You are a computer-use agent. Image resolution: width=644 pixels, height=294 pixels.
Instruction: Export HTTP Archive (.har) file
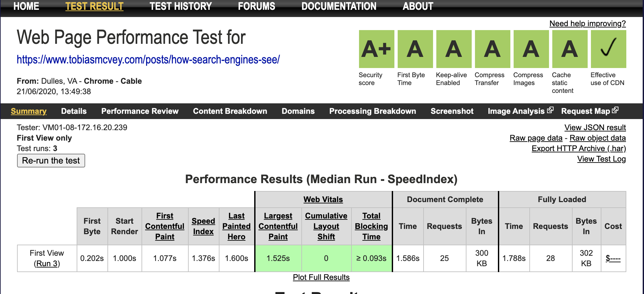click(x=578, y=148)
